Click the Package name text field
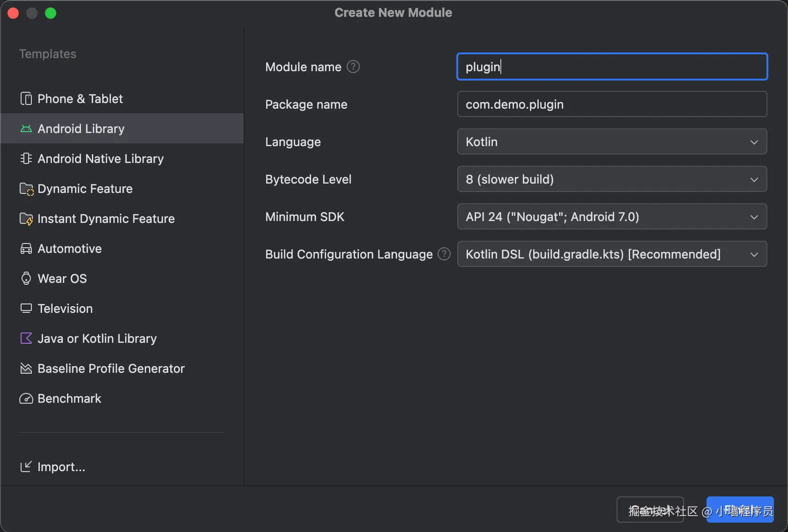788x532 pixels. click(611, 104)
